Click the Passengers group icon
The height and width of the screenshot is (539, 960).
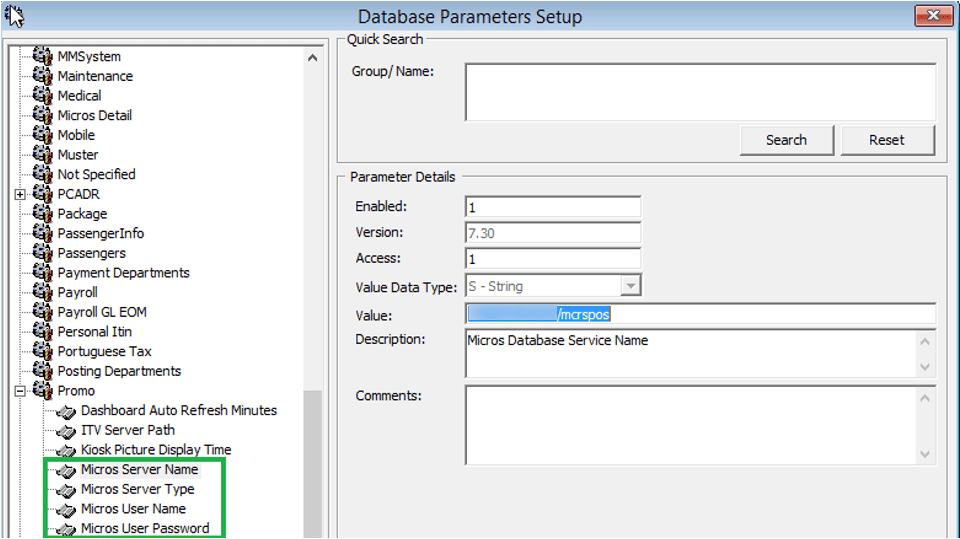(x=42, y=252)
